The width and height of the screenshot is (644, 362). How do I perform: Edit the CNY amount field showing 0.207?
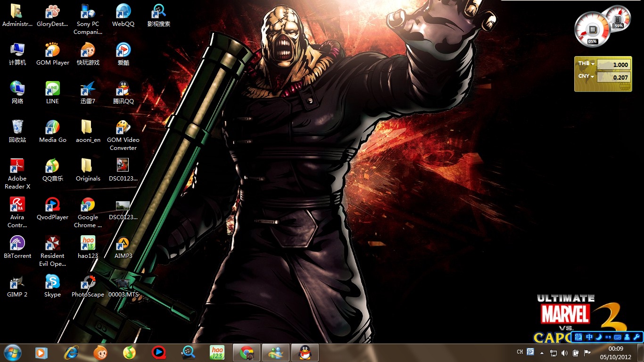[613, 77]
